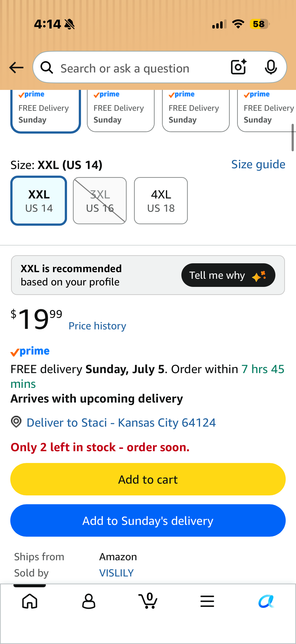The image size is (296, 644).
Task: Open the shopping cart icon
Action: coord(148,601)
